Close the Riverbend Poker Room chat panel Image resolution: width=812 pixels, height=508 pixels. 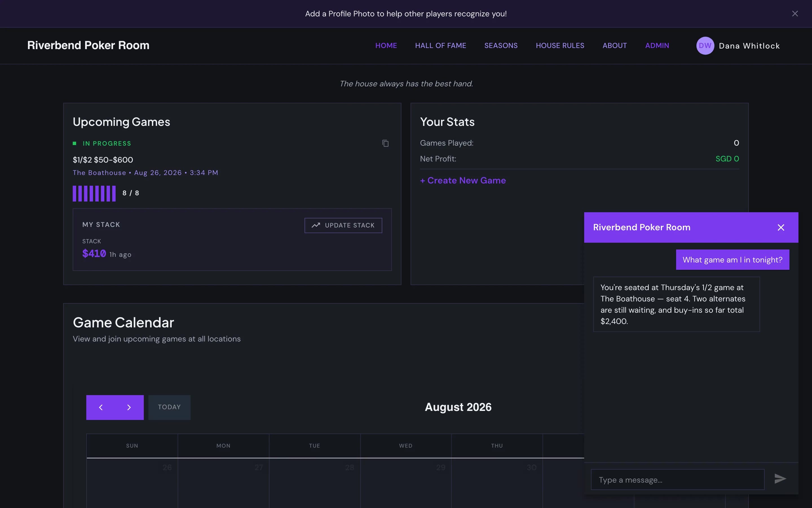tap(781, 227)
